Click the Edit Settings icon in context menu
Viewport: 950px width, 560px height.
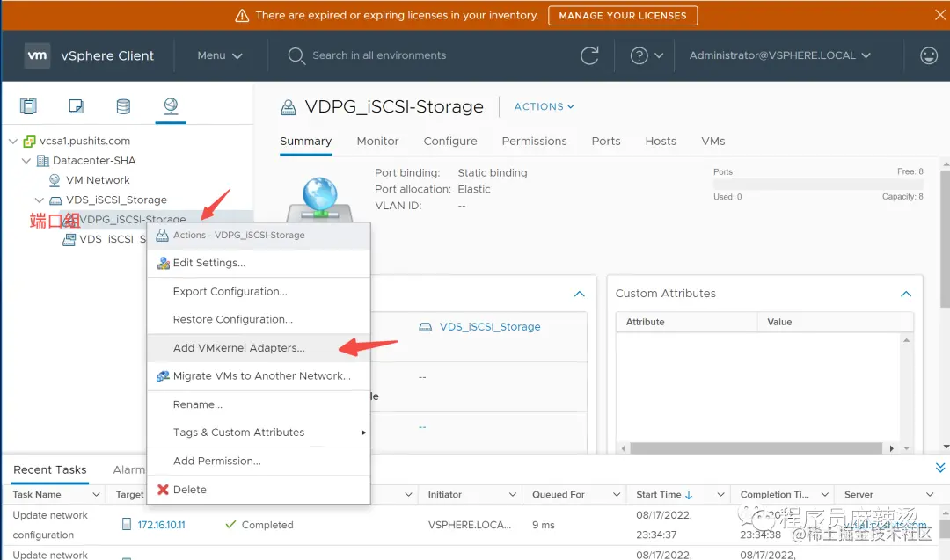coord(163,263)
